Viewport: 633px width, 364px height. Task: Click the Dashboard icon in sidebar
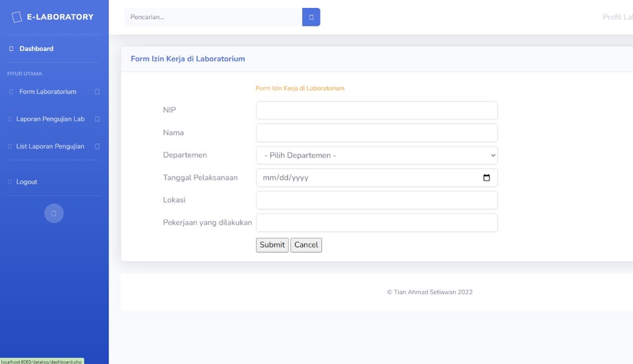click(11, 49)
